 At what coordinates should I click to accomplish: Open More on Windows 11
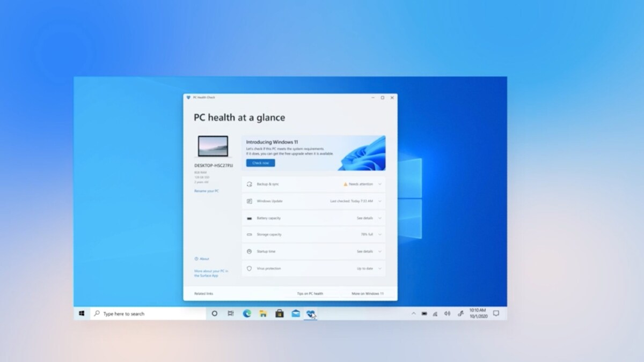367,293
